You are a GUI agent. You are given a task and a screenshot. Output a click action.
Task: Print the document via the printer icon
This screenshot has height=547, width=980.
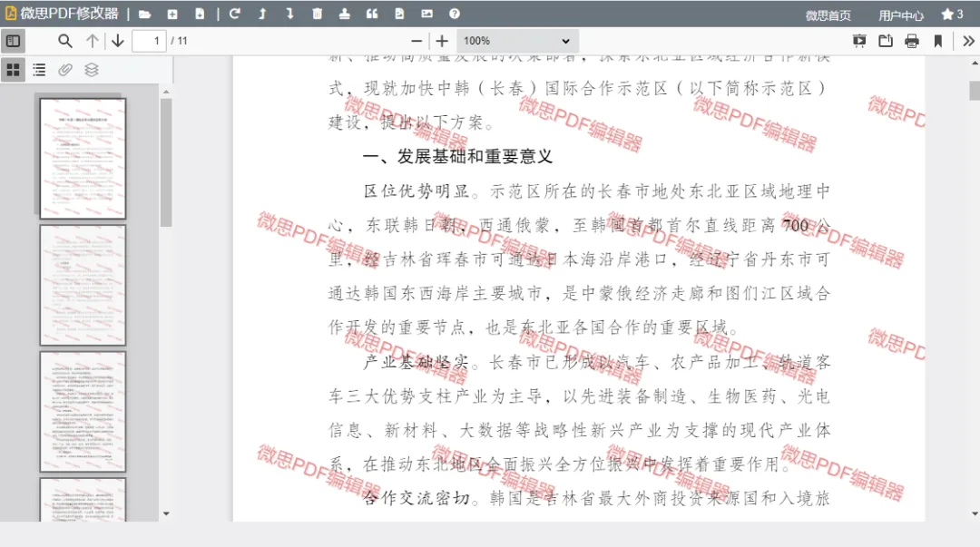pos(912,41)
